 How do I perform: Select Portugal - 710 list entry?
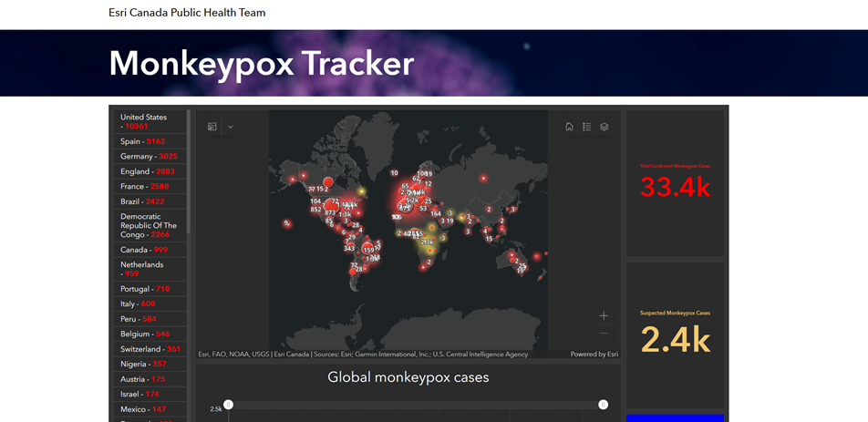click(150, 289)
